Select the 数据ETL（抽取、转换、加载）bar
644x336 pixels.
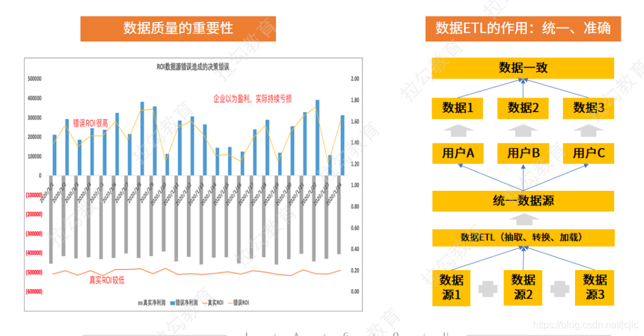point(523,238)
